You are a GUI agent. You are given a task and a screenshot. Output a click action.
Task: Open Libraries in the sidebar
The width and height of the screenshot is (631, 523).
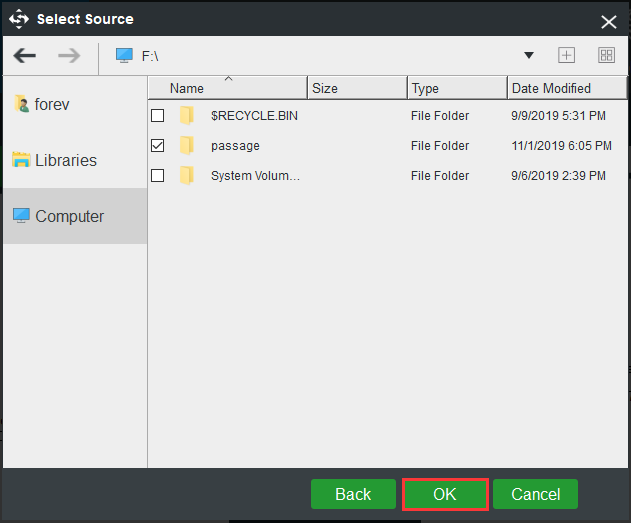point(65,160)
